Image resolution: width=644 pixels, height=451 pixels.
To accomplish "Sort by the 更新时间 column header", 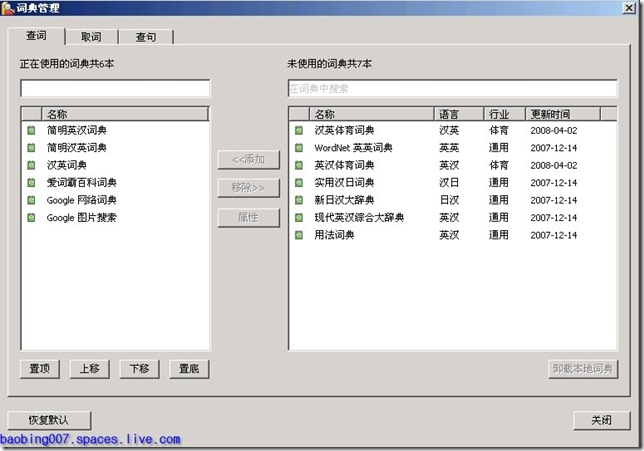I will coord(563,114).
